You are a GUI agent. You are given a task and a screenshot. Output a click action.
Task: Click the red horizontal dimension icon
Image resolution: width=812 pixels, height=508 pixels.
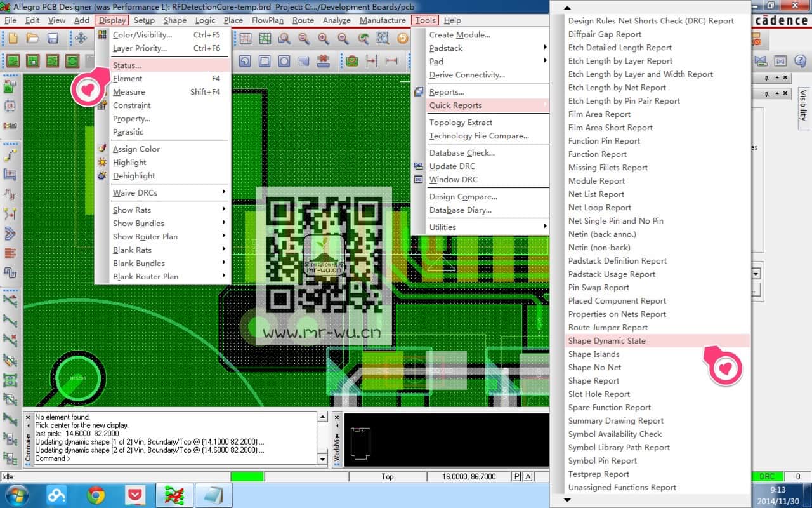pyautogui.click(x=391, y=61)
